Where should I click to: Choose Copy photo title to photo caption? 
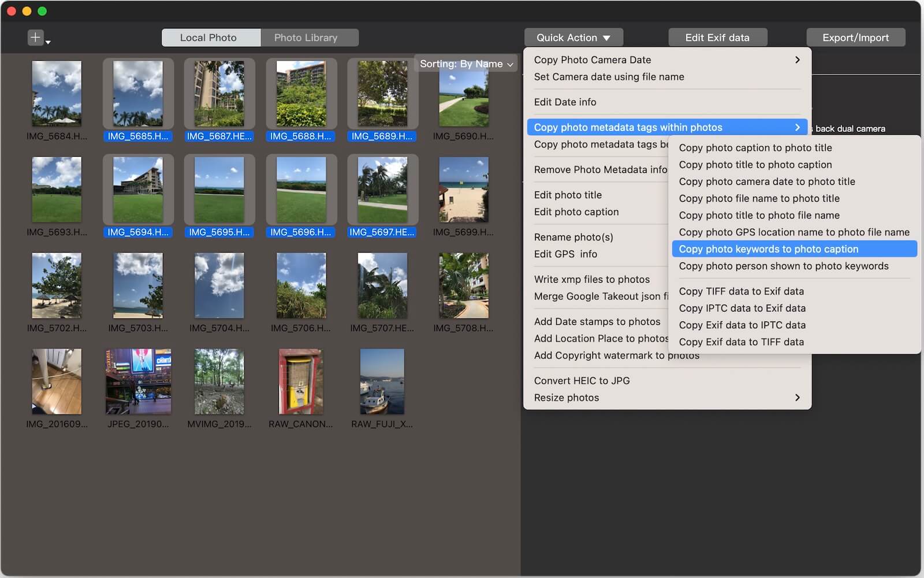(x=755, y=165)
